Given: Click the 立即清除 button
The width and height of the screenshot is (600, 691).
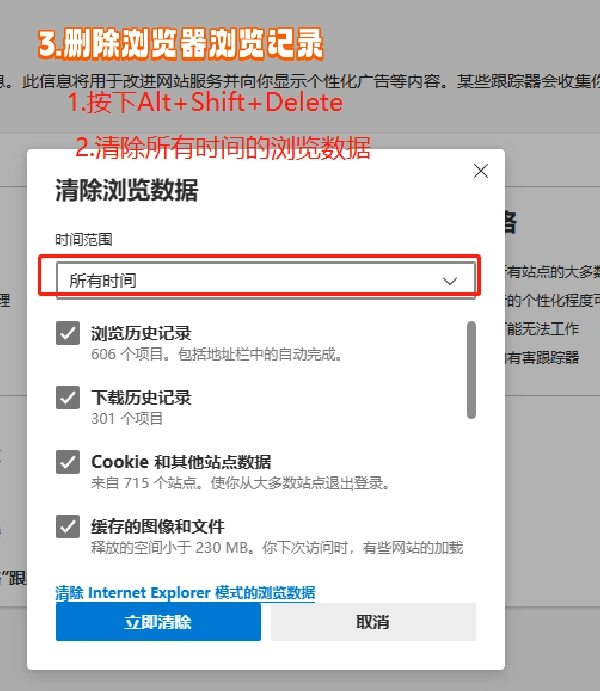Looking at the screenshot, I should pyautogui.click(x=158, y=622).
